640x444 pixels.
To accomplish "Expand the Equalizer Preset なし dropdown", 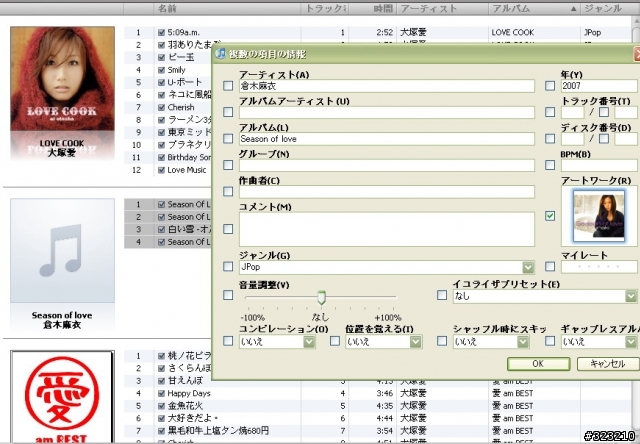I will point(631,296).
